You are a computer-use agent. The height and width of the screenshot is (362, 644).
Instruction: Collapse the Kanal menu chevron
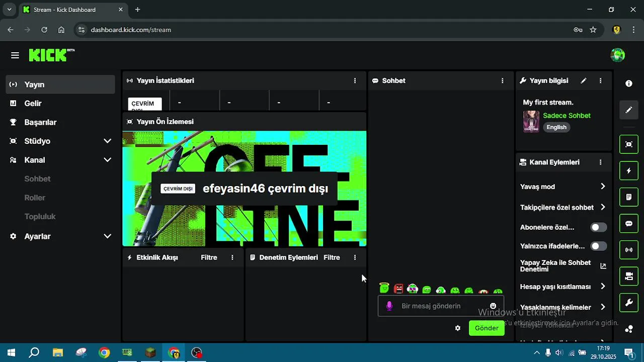tap(107, 160)
